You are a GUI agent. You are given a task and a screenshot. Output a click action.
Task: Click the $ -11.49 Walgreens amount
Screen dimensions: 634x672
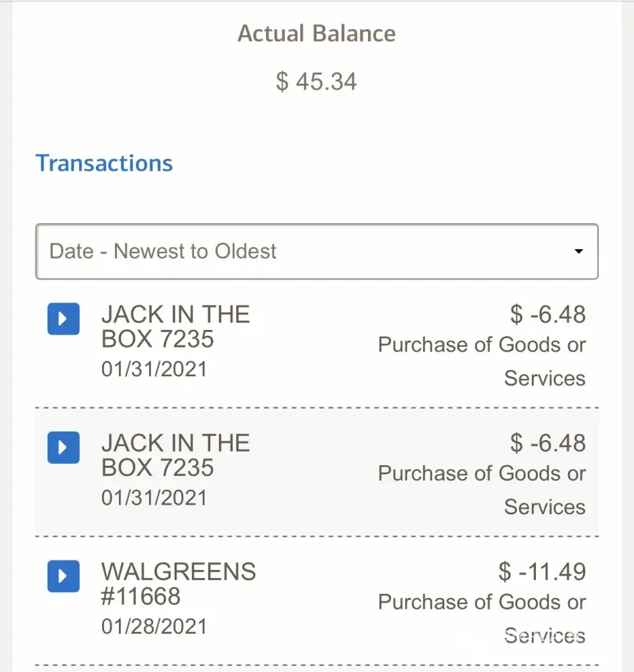542,572
